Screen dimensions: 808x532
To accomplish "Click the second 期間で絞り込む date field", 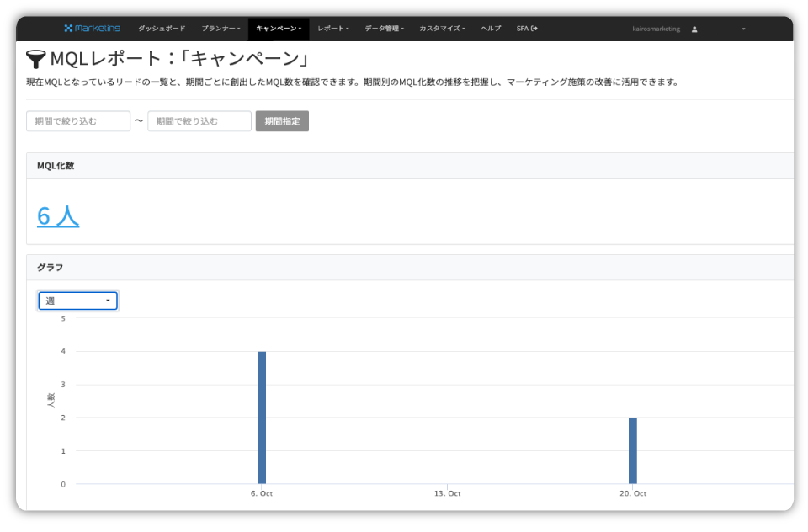I will click(x=199, y=120).
